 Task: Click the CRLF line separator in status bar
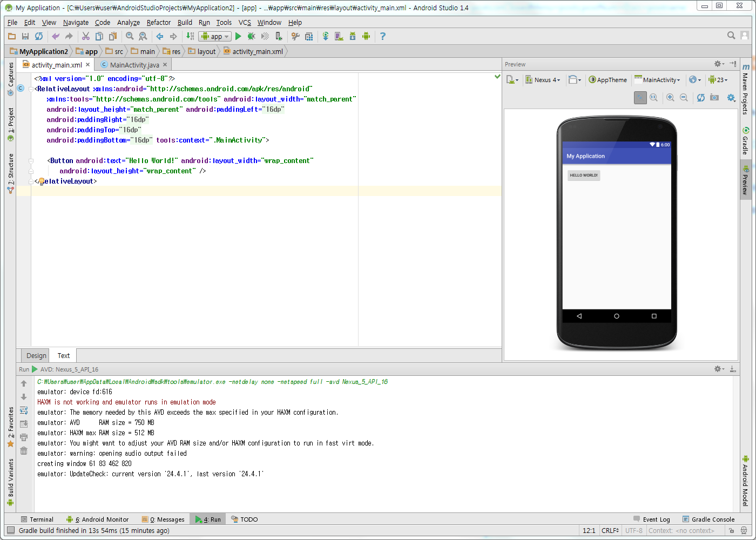[610, 530]
